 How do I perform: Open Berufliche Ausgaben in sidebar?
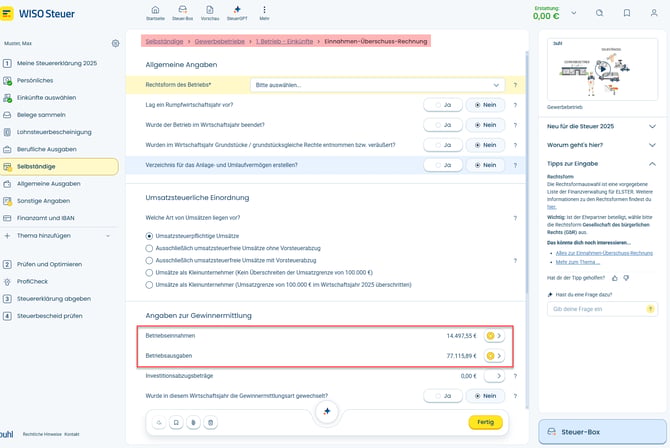pos(59,149)
